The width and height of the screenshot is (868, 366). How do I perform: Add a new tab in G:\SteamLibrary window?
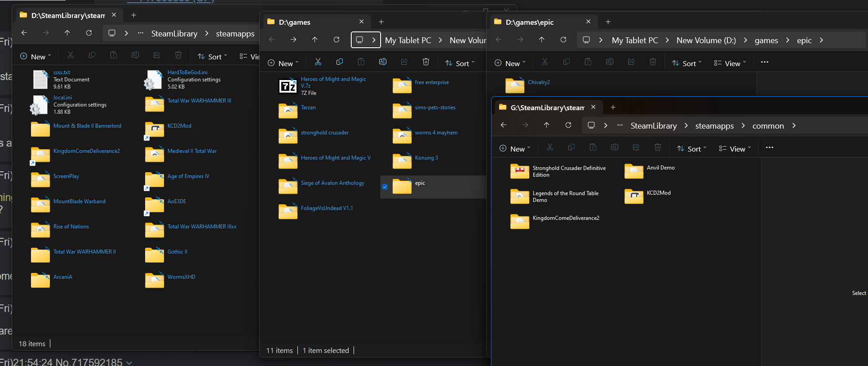[613, 107]
